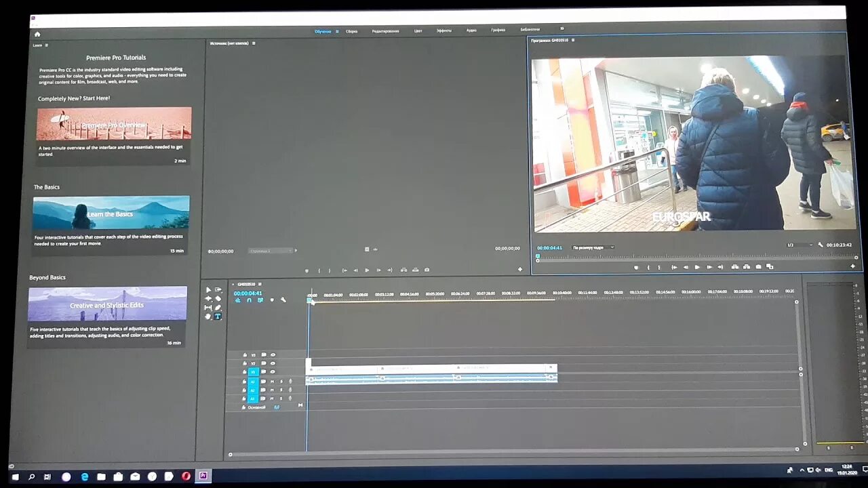The height and width of the screenshot is (488, 868).
Task: Select the Hand tool
Action: 208,316
